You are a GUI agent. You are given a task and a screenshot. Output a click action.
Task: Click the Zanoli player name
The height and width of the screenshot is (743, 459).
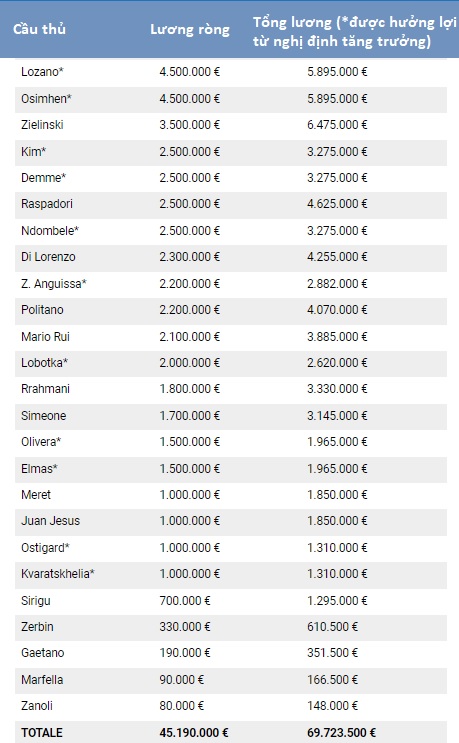[x=36, y=706]
